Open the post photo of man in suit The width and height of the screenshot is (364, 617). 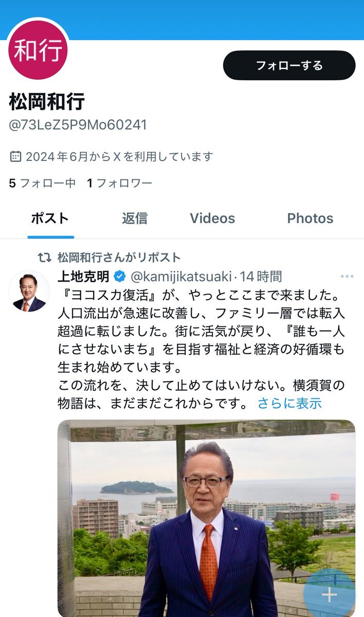[206, 518]
